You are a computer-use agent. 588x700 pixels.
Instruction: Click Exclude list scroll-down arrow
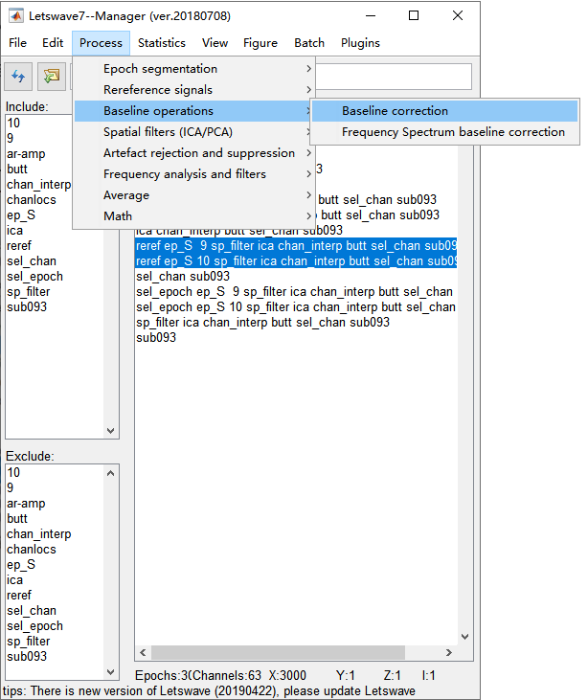pos(111,672)
